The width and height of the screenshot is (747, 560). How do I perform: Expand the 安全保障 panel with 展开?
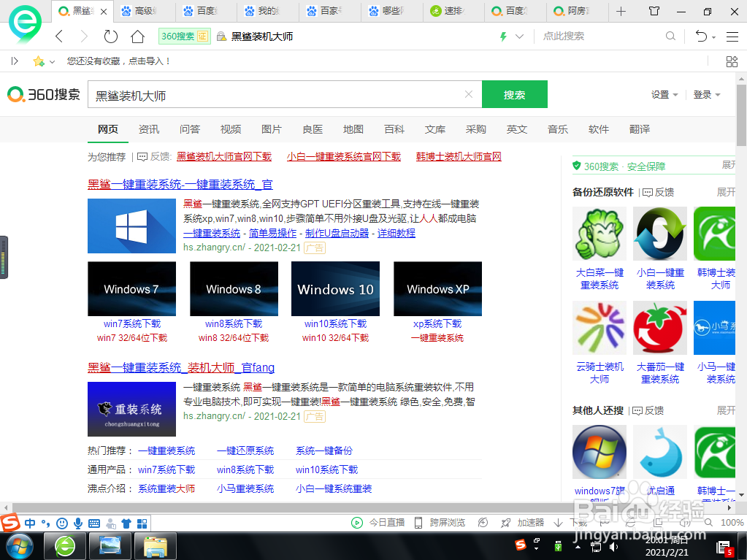tap(729, 165)
